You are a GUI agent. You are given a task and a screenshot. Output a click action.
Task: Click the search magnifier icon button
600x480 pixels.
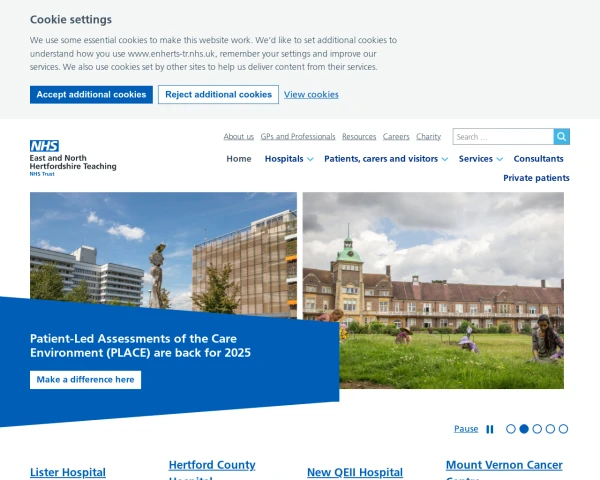[561, 137]
